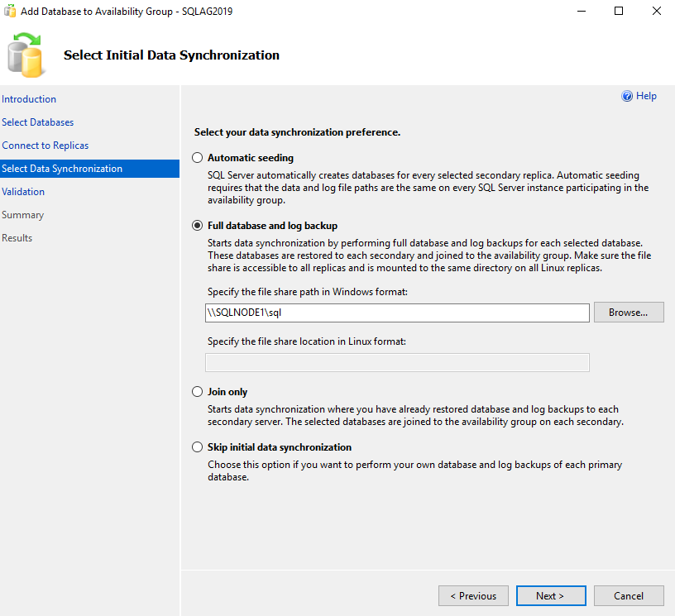Click the Help question mark icon
The image size is (675, 616).
pos(627,97)
